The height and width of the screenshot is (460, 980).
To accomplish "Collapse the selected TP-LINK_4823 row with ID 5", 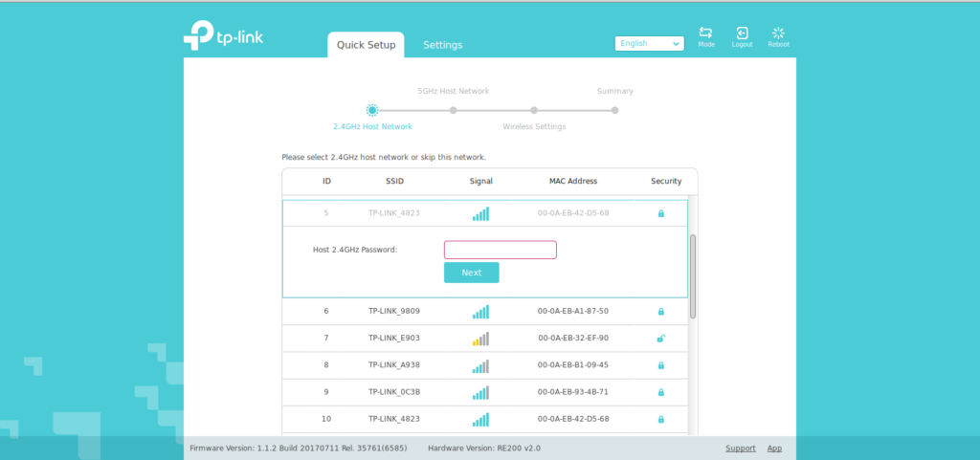I will pos(484,213).
